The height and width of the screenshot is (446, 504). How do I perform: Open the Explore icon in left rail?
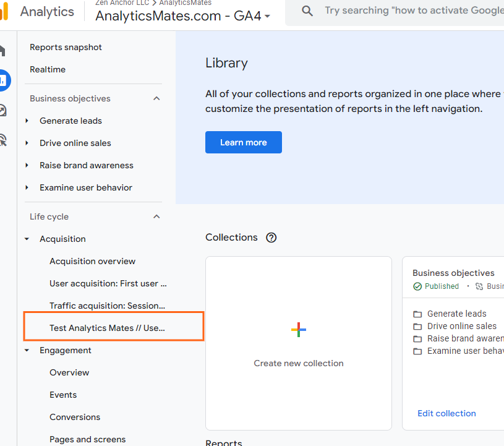(3, 110)
